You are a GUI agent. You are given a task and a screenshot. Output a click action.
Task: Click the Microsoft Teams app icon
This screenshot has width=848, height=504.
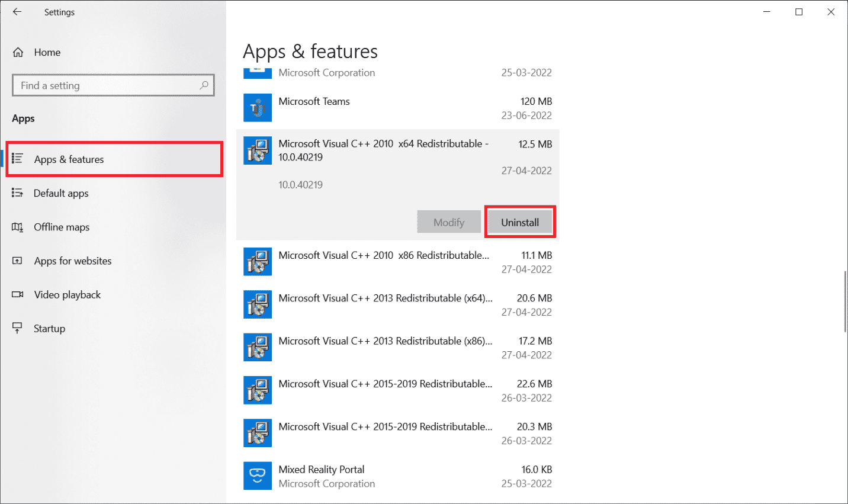(258, 108)
